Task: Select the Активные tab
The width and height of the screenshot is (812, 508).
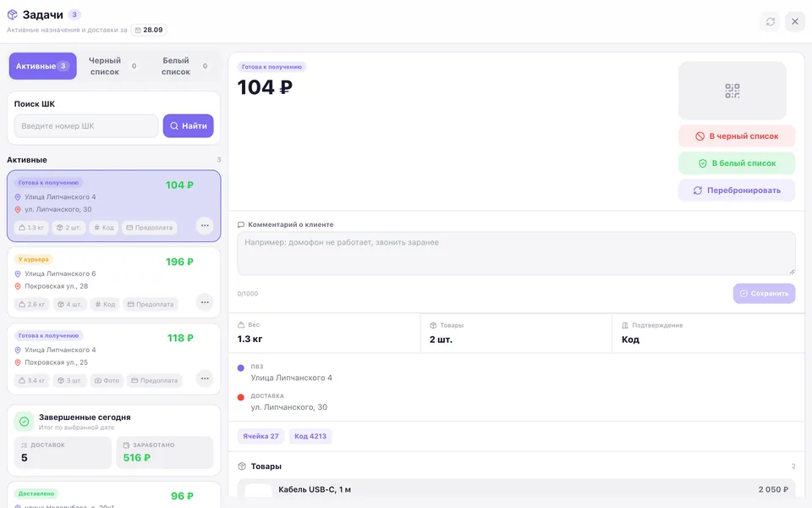Action: (x=42, y=66)
